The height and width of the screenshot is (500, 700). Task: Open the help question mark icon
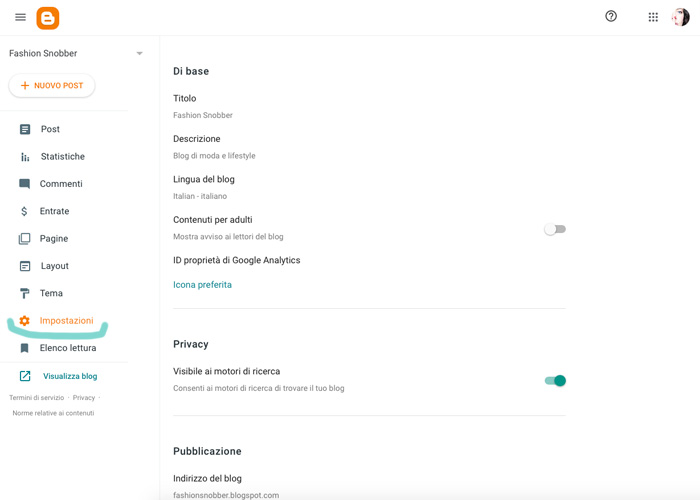point(611,17)
